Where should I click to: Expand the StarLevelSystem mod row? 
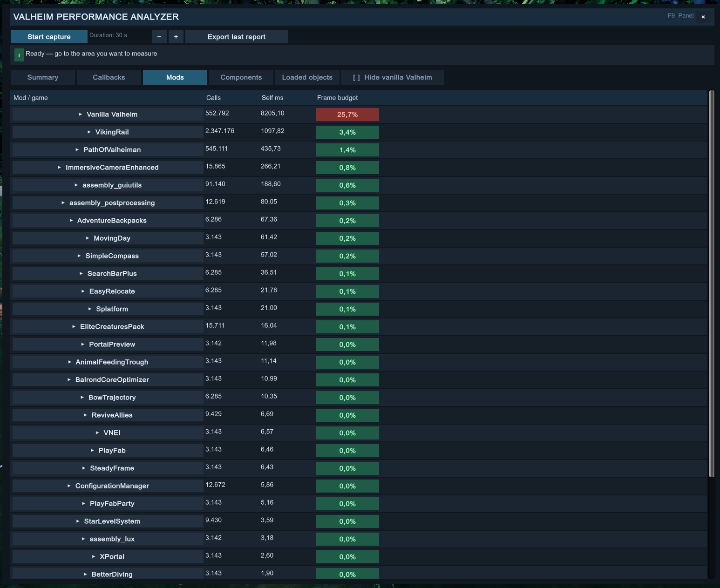click(108, 521)
